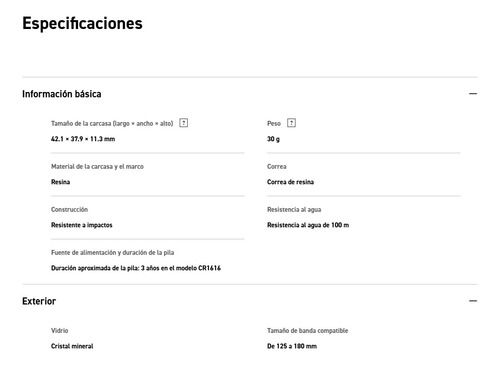This screenshot has height=365, width=500.
Task: Collapse the Información básica section with its minus icon
Action: [473, 94]
